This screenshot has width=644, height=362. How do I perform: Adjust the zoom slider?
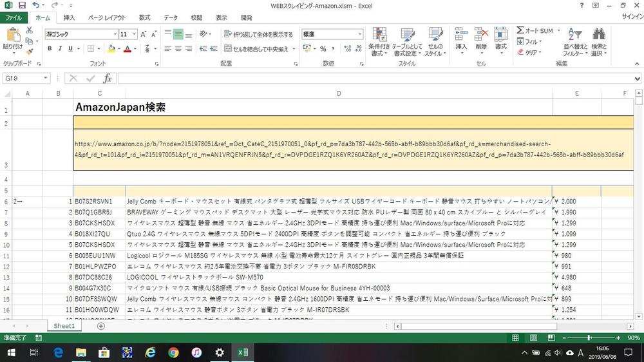(589, 338)
